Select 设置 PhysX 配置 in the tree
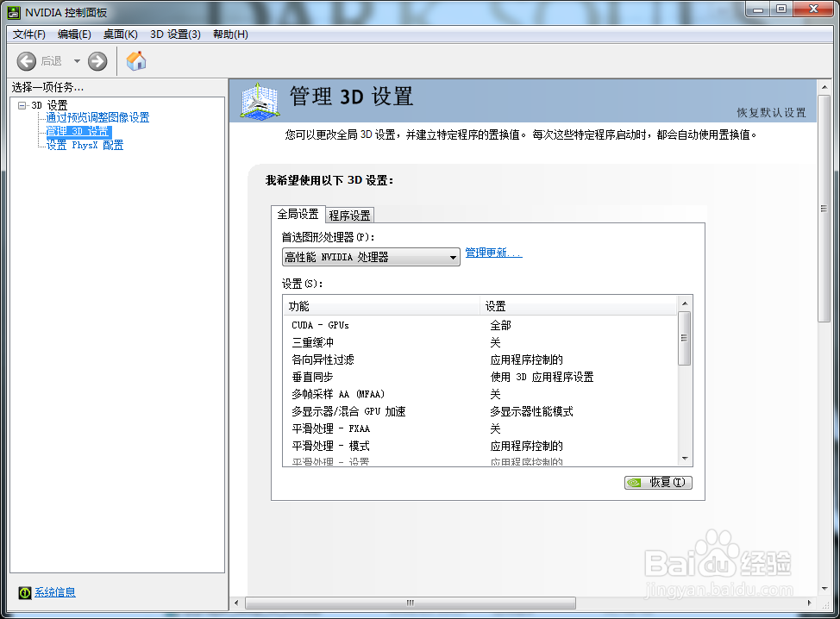 (85, 145)
